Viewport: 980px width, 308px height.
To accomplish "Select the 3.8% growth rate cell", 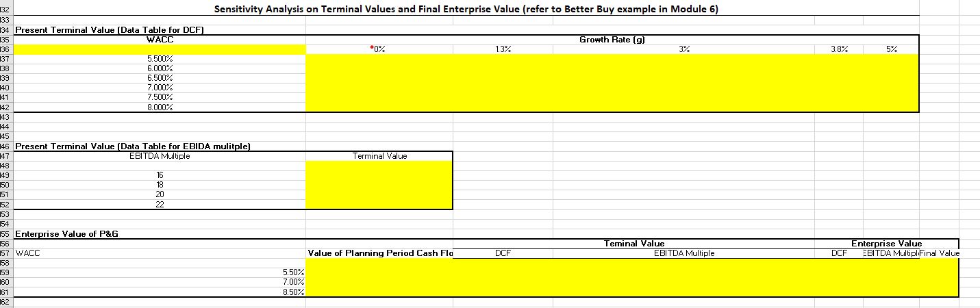I will 839,49.
